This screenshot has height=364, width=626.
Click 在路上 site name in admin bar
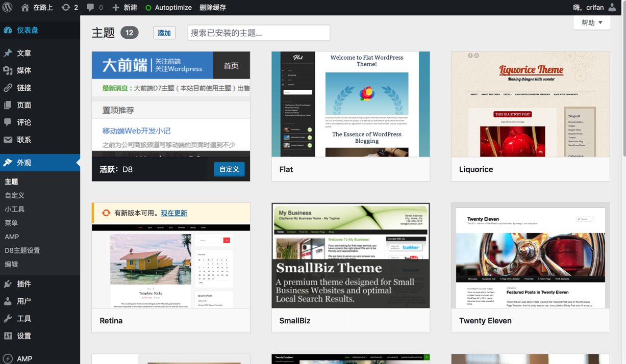43,8
